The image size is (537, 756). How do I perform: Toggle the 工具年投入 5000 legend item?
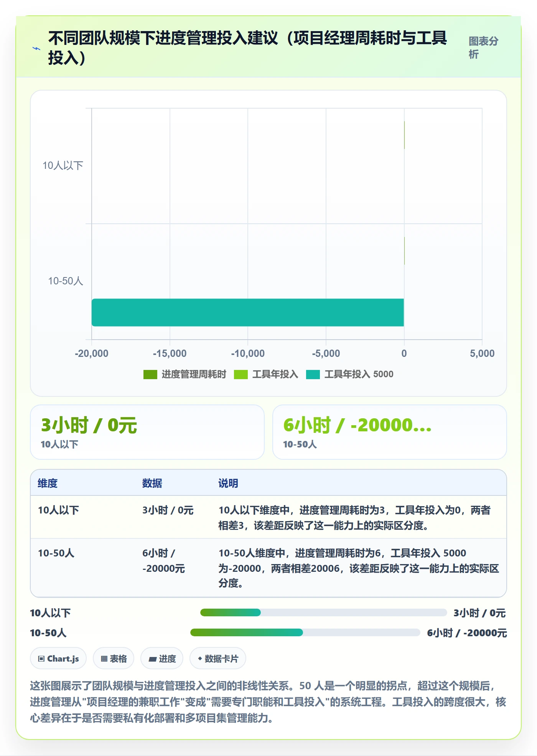(350, 374)
